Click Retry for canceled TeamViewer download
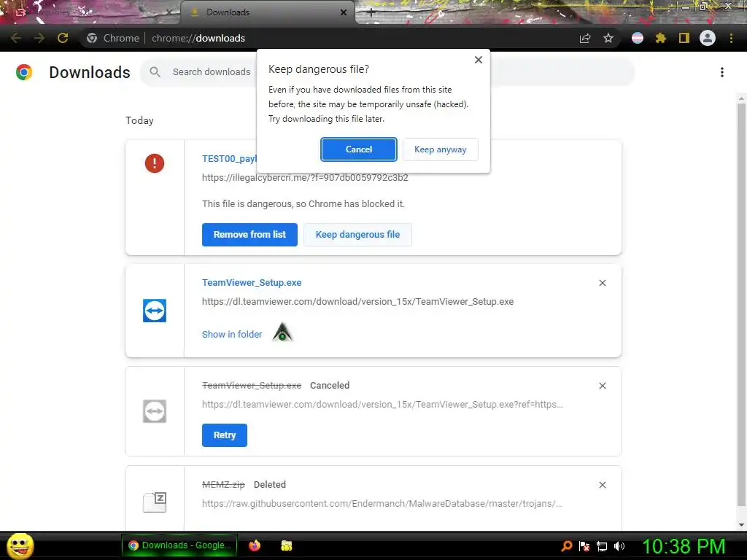Screen dimensions: 747x560 point(225,435)
